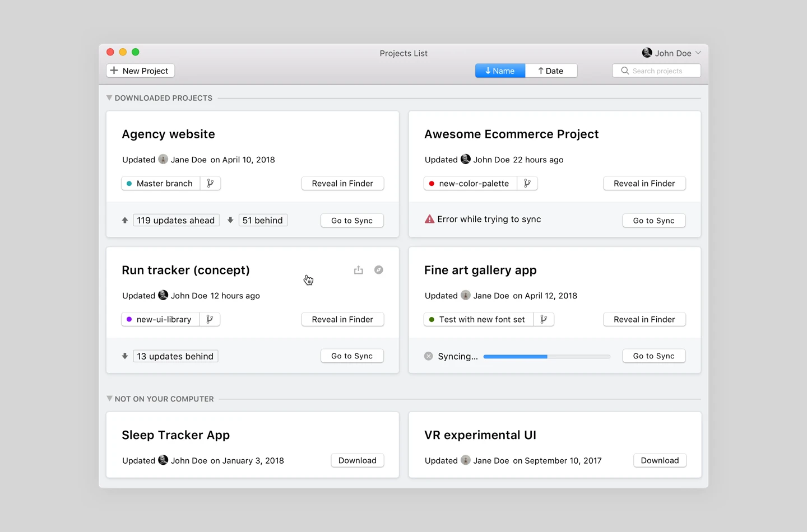Click compass icon on Run tracker card
The height and width of the screenshot is (532, 807).
click(379, 270)
